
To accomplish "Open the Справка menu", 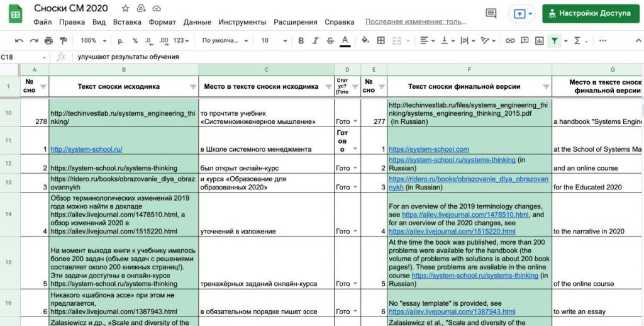I will click(339, 22).
